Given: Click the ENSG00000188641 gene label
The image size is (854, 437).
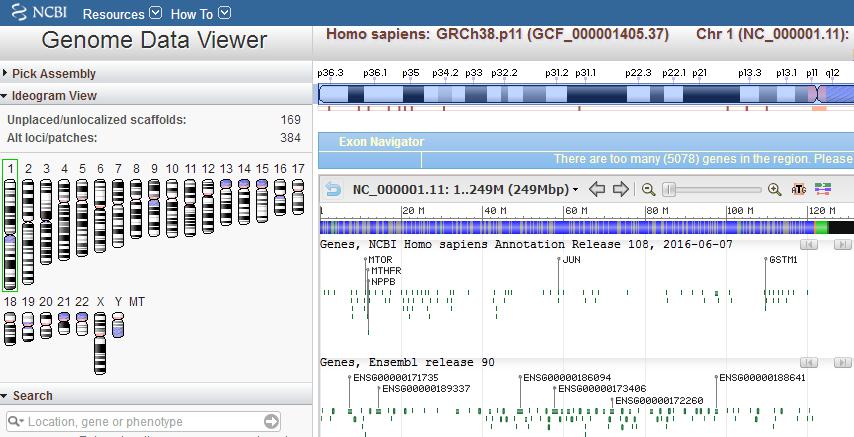Looking at the screenshot, I should click(x=762, y=378).
